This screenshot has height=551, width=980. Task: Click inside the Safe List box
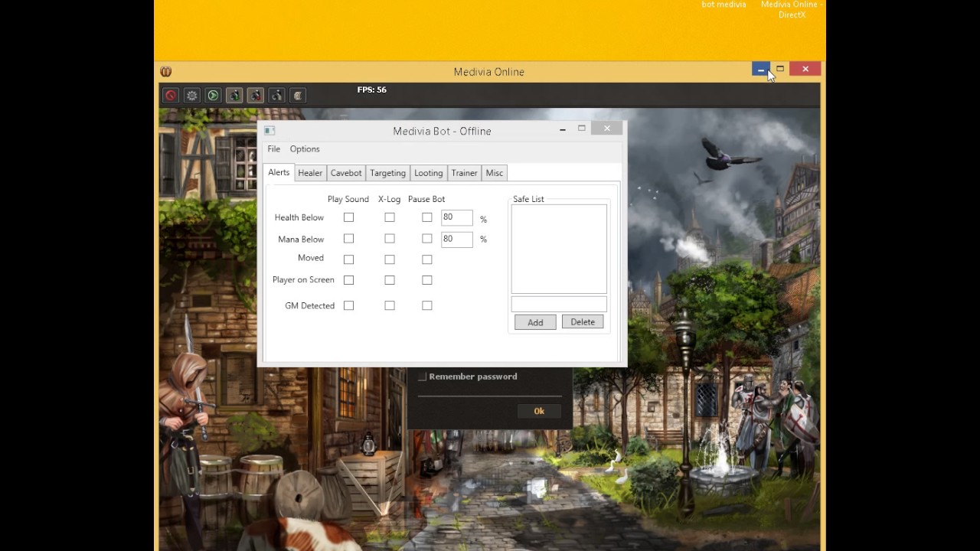[x=559, y=249]
